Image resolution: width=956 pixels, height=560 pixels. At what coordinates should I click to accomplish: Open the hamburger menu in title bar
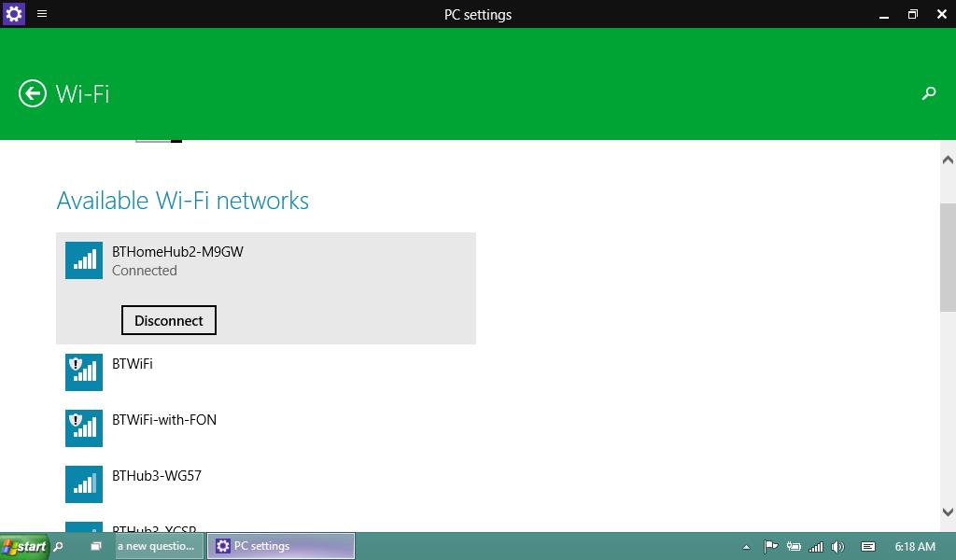42,13
